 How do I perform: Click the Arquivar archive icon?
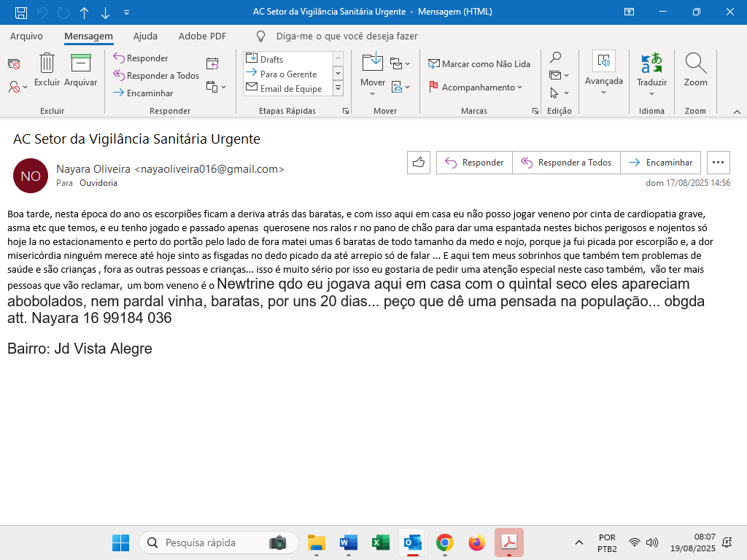coord(80,64)
